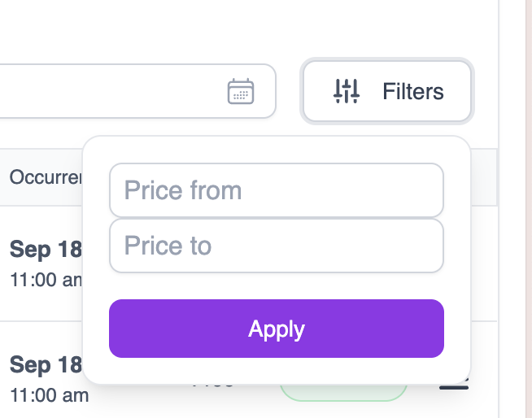Click the popup's padding above Price from
This screenshot has height=418, width=532.
pyautogui.click(x=277, y=150)
